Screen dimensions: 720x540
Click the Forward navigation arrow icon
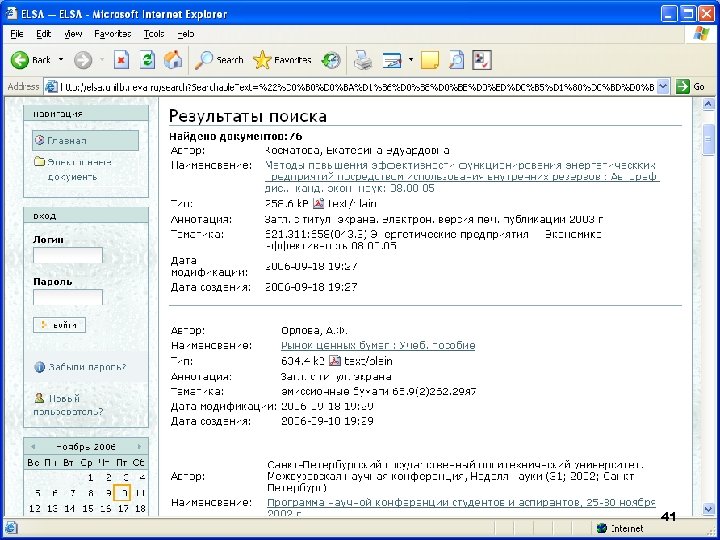pyautogui.click(x=83, y=60)
